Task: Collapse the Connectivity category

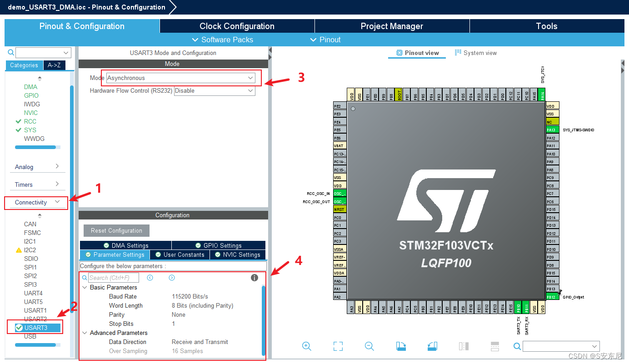Action: (57, 202)
